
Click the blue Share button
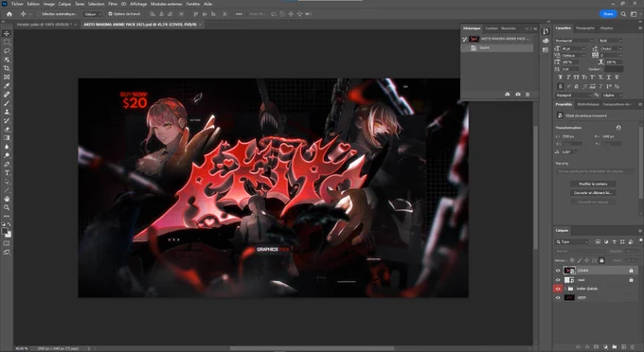(608, 14)
